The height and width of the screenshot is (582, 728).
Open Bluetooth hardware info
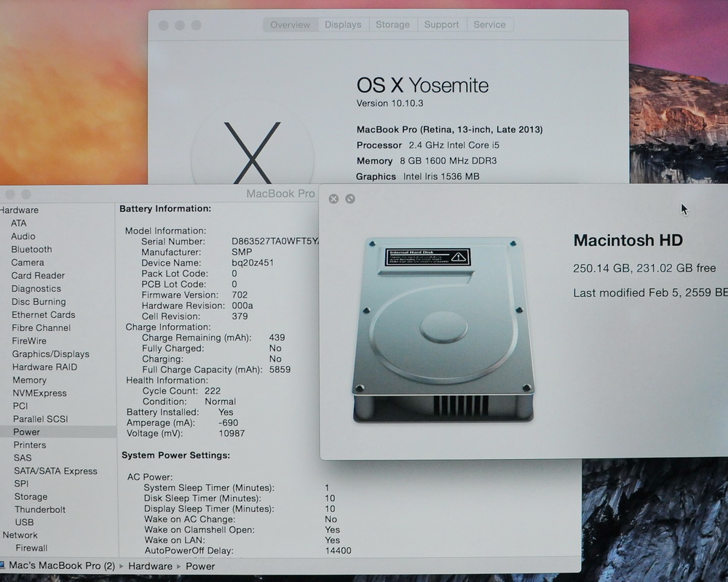(x=31, y=250)
